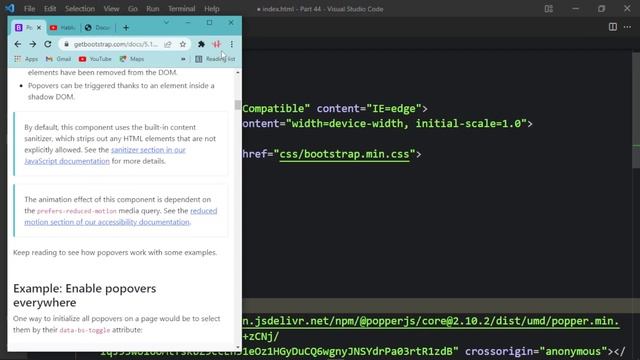
Task: Open the Terminal menu in VS Code
Action: point(182,9)
